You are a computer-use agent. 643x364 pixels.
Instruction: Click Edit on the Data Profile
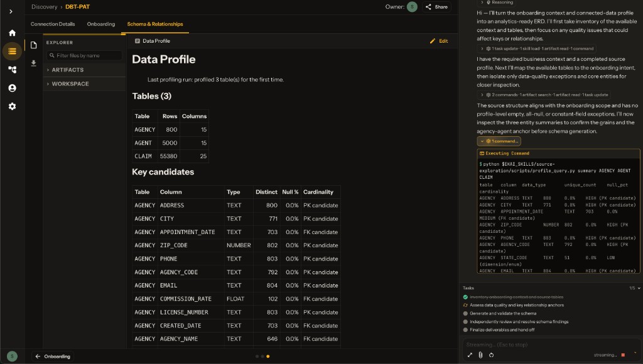pos(439,41)
